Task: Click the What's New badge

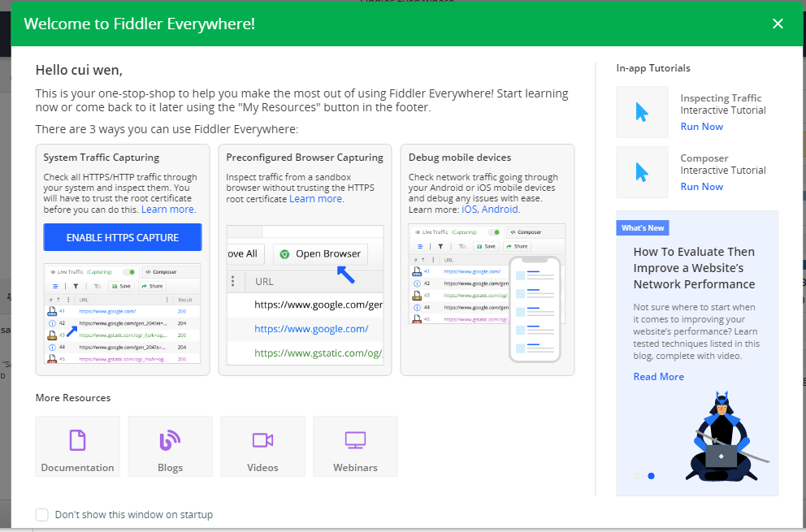Action: [643, 227]
